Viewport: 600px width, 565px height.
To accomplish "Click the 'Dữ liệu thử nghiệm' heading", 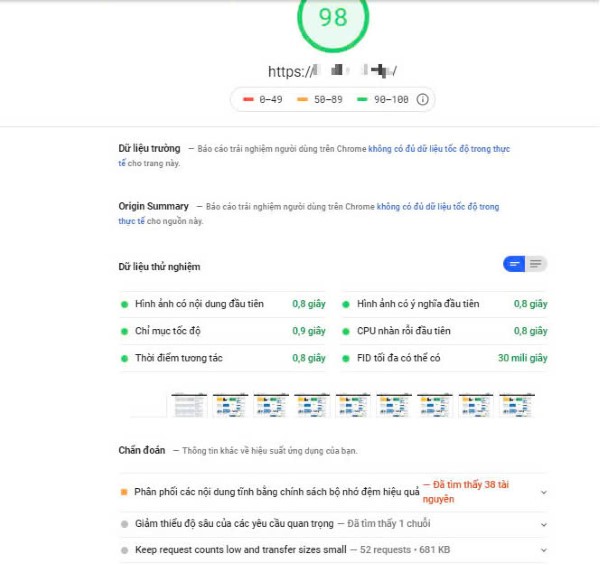I will [x=159, y=267].
